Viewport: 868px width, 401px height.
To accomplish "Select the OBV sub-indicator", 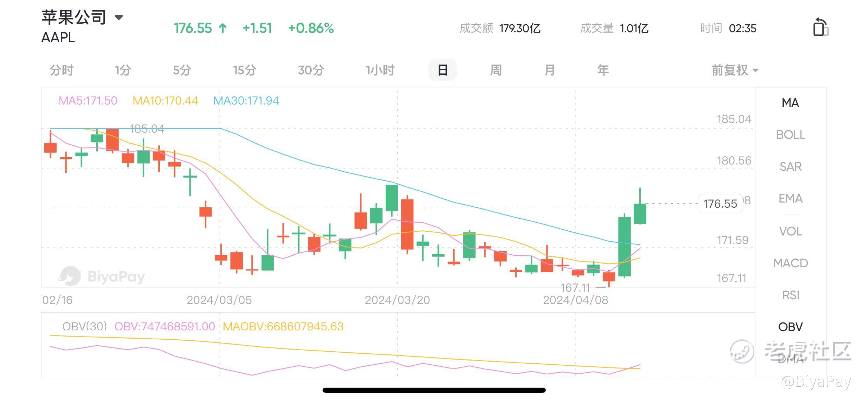I will [x=791, y=327].
